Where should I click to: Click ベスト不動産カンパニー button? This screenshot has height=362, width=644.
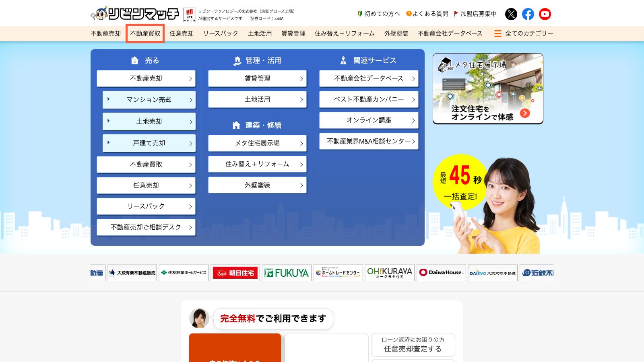click(369, 99)
